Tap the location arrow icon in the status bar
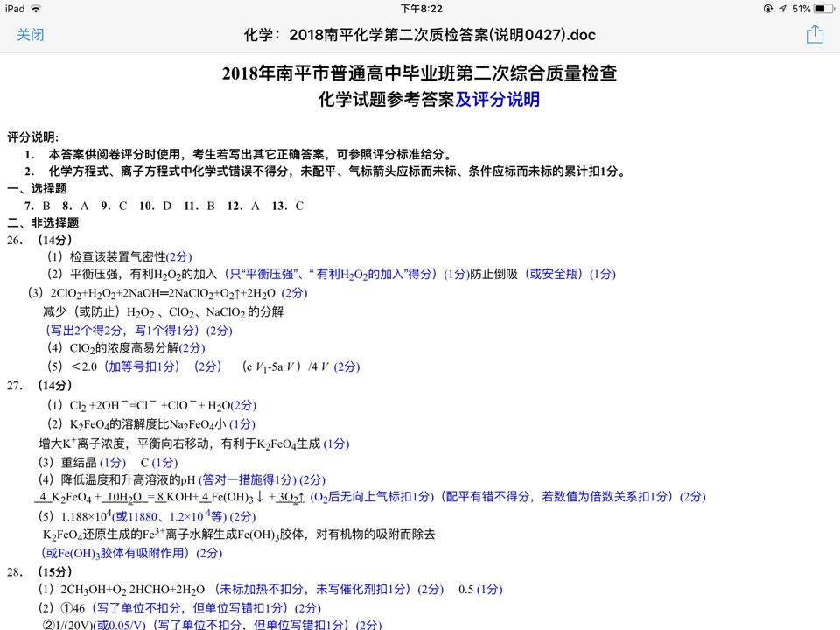This screenshot has height=630, width=840. tap(782, 8)
